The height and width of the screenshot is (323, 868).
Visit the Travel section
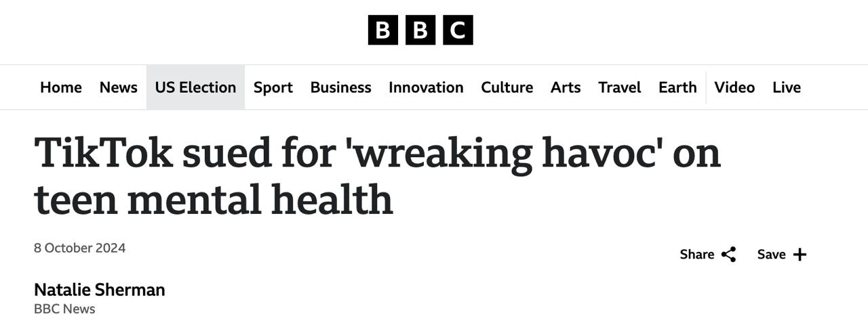619,87
